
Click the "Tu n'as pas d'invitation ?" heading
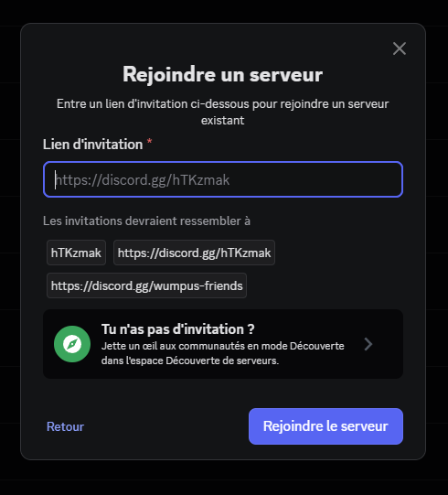178,329
